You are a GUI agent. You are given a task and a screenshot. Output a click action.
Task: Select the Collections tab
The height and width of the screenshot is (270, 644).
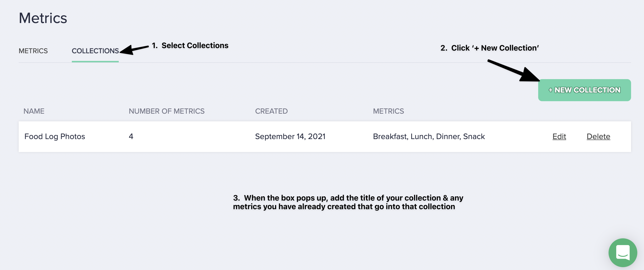[x=95, y=51]
